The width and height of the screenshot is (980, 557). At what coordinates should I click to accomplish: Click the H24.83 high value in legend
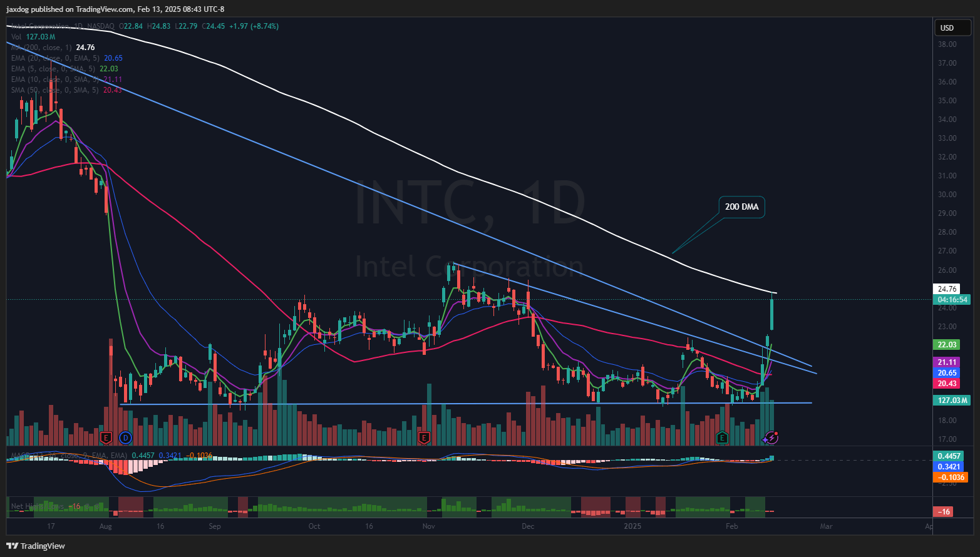(158, 26)
